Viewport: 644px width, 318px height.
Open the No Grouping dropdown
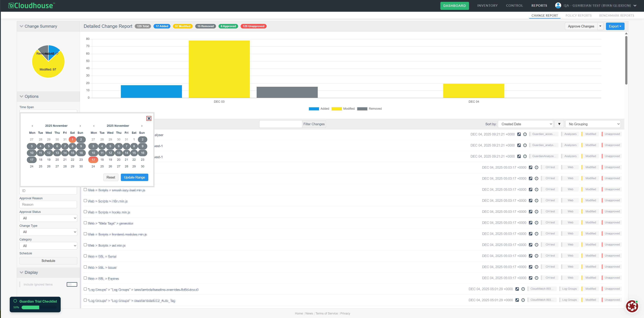coord(593,124)
